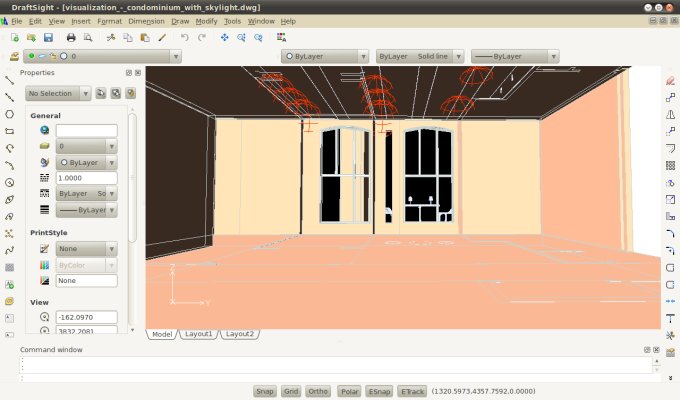
Task: Toggle Ortho mode
Action: pos(318,391)
